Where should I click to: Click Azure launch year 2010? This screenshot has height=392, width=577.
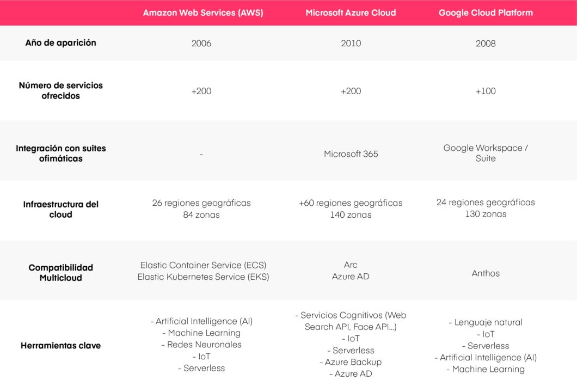[x=351, y=44]
